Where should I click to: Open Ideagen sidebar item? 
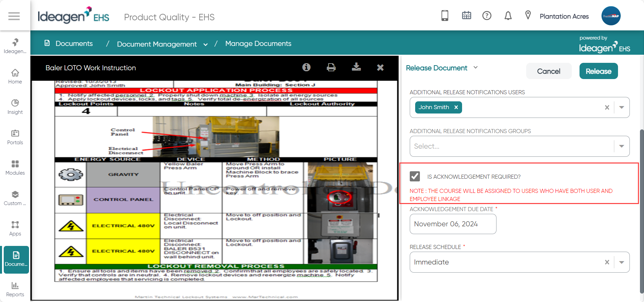[x=15, y=46]
